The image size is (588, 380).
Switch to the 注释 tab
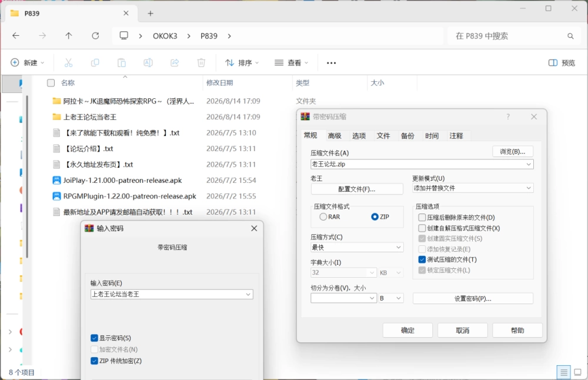click(456, 136)
